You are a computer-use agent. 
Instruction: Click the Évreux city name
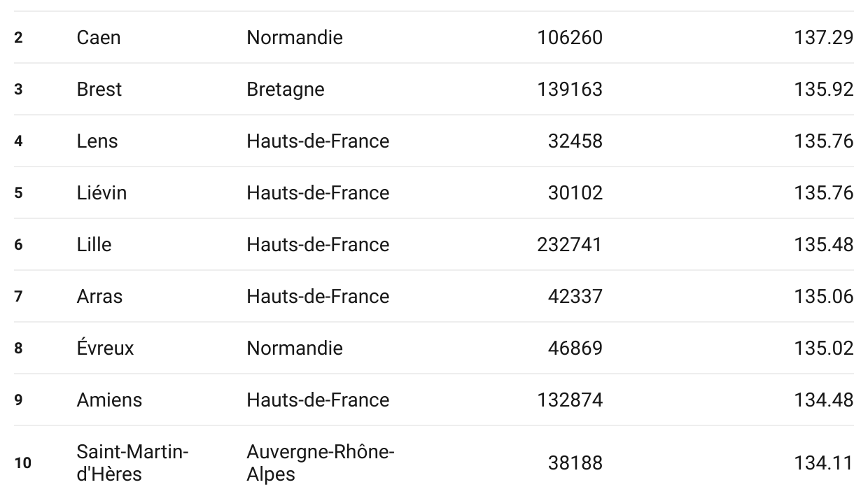coord(105,348)
